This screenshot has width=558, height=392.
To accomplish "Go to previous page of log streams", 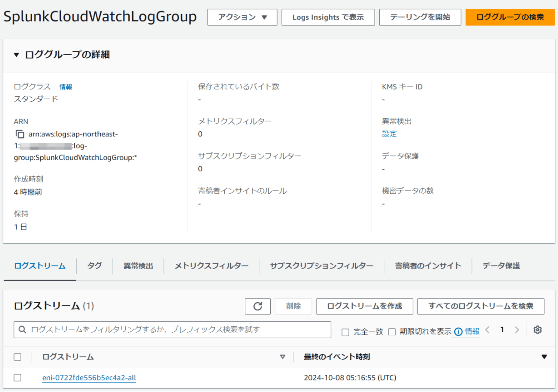I will point(487,330).
